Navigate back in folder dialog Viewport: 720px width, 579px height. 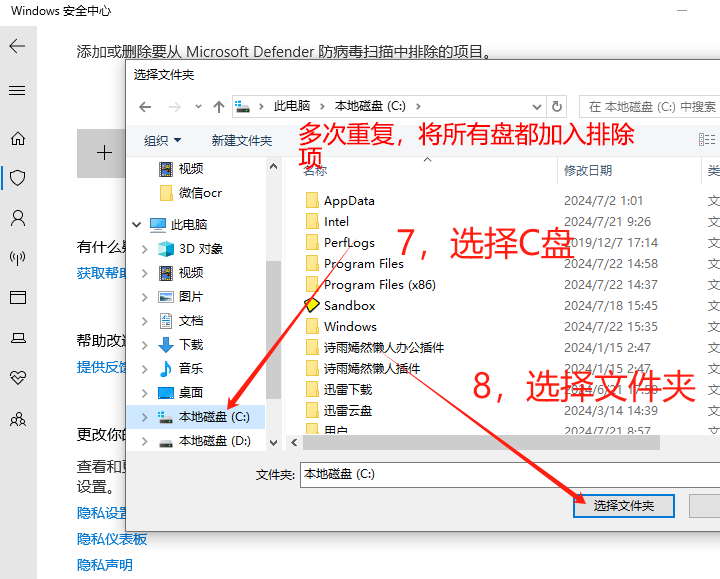tap(145, 107)
